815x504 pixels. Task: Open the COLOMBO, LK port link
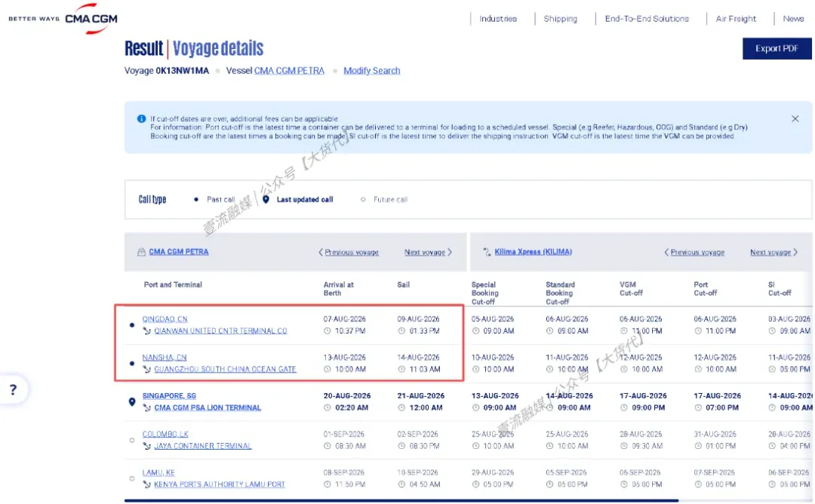[x=165, y=434]
